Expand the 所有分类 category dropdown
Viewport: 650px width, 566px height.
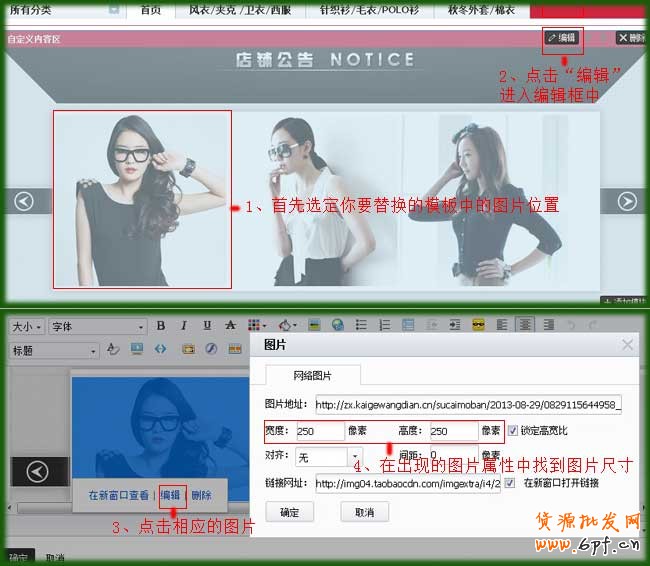114,9
